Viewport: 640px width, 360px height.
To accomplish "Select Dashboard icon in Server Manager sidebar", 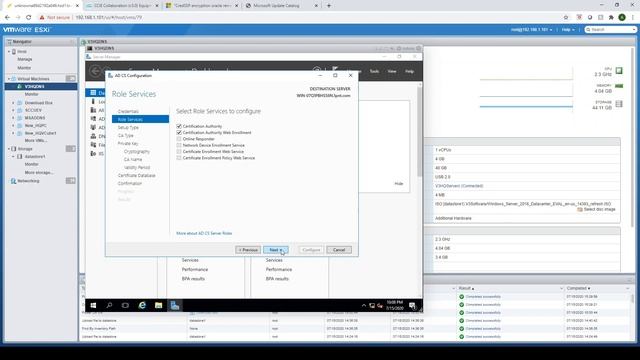I will pyautogui.click(x=93, y=93).
